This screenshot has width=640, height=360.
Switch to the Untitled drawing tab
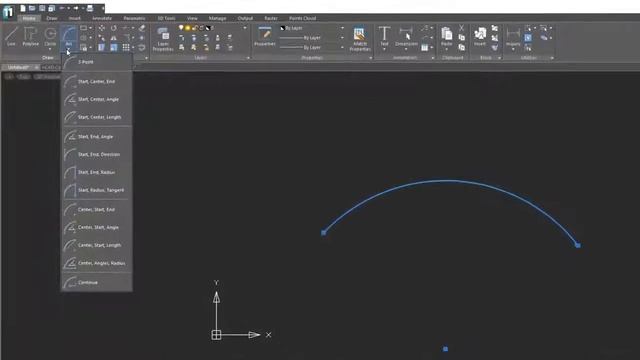19,67
